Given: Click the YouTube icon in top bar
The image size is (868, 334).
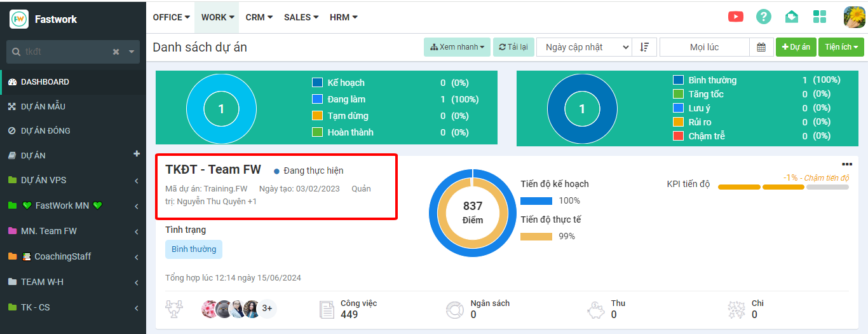Looking at the screenshot, I should (736, 17).
